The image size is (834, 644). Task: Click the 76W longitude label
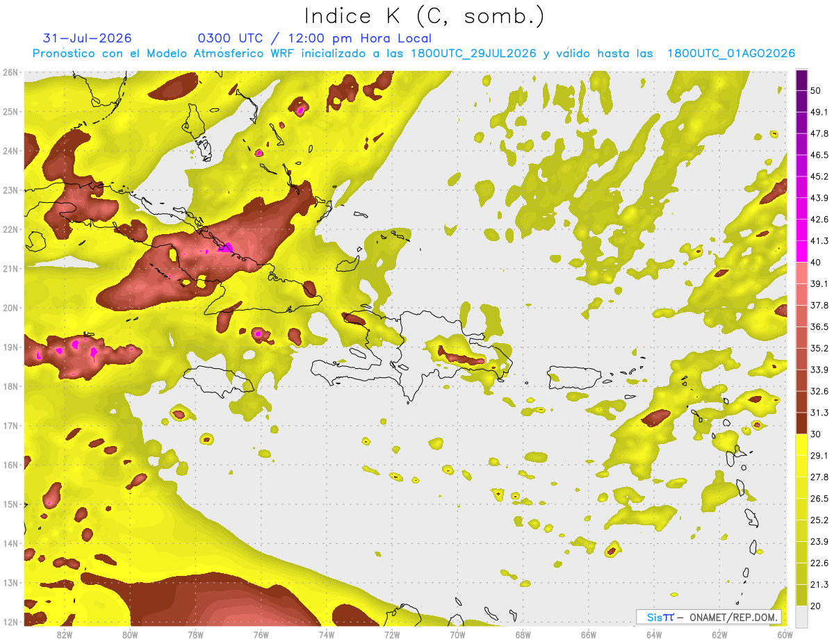(x=261, y=634)
